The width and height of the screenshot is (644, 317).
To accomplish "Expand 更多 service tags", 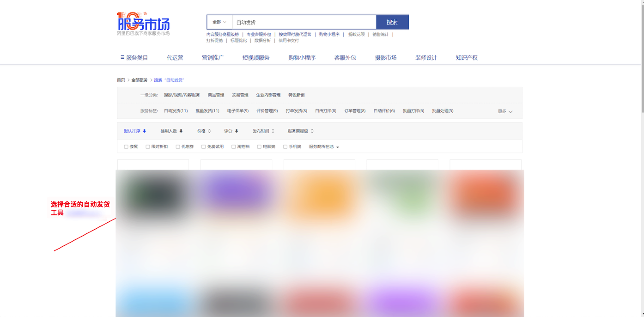I will (x=505, y=111).
